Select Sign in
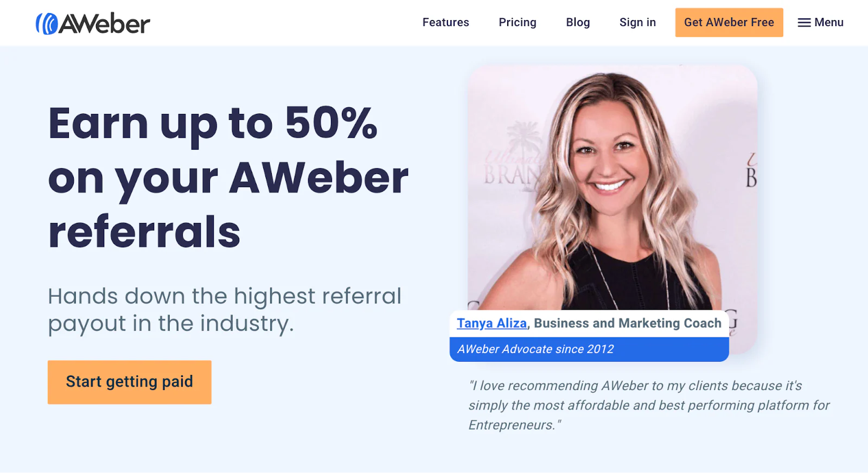This screenshot has width=868, height=473. [x=637, y=22]
